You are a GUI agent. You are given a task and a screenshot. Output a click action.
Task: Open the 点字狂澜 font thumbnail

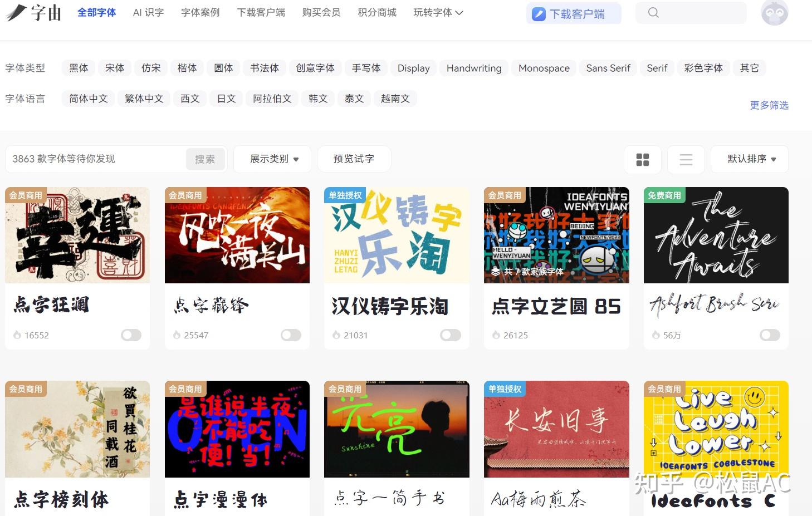coord(77,235)
